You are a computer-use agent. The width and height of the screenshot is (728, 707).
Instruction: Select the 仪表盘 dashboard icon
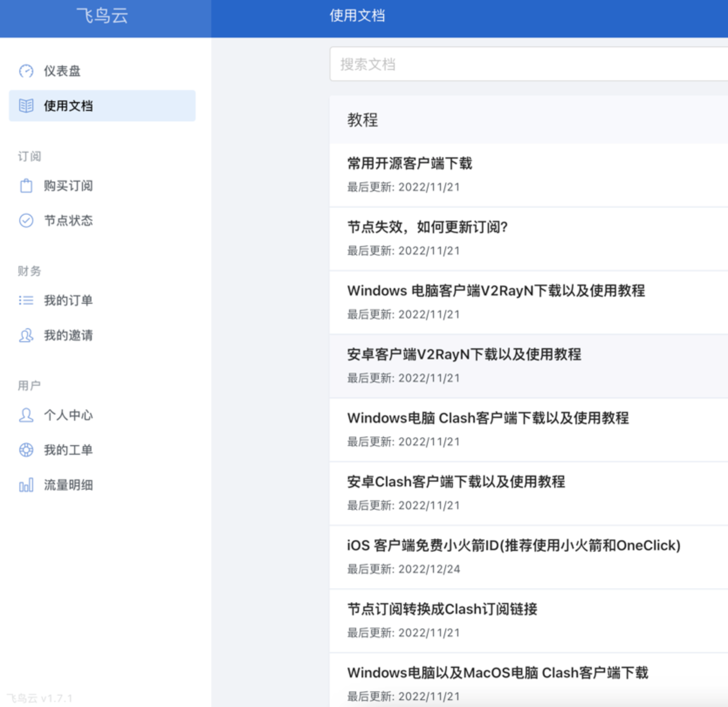click(x=26, y=71)
